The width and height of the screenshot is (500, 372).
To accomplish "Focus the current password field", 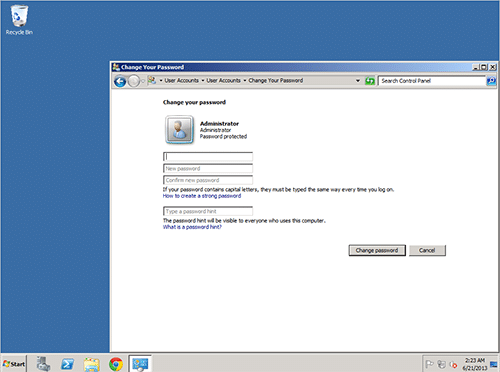I will 208,157.
